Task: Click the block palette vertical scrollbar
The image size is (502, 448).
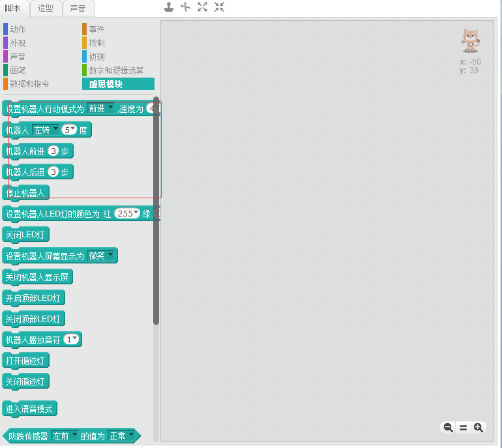Action: click(x=156, y=209)
